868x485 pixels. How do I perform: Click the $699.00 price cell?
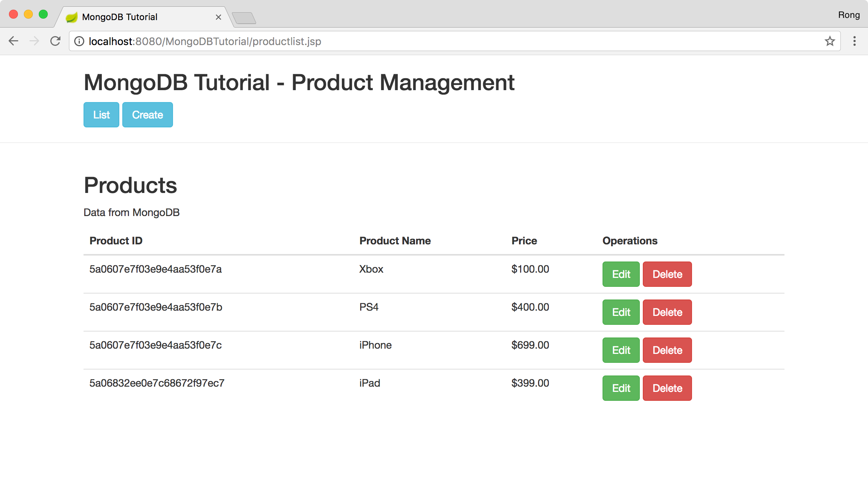[x=530, y=345]
